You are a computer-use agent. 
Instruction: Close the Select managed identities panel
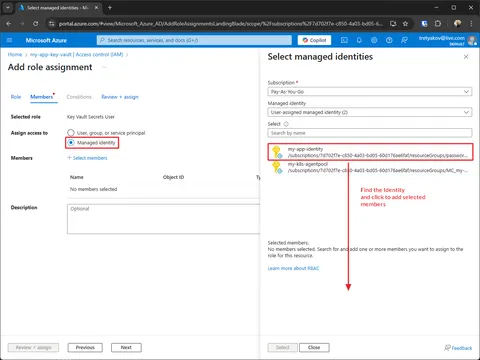point(466,57)
